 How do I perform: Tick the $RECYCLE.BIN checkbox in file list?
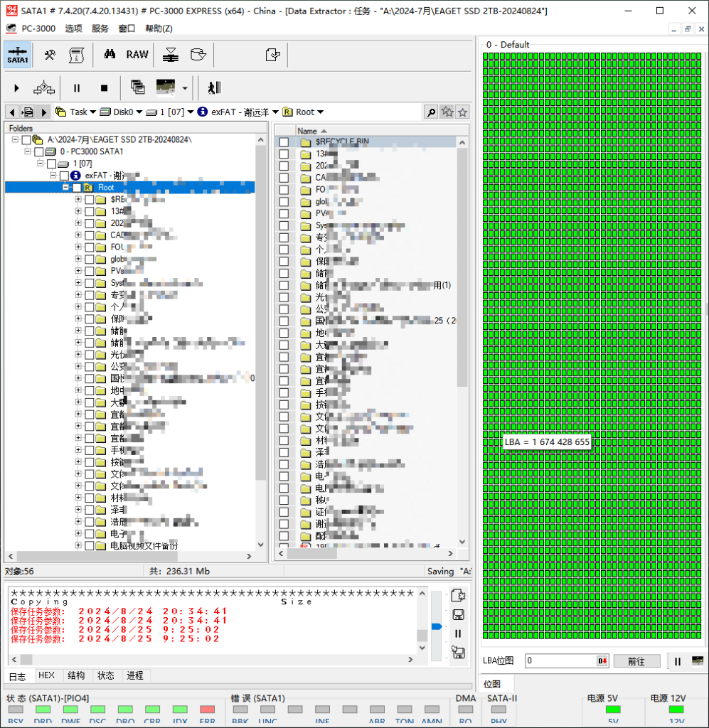click(284, 141)
